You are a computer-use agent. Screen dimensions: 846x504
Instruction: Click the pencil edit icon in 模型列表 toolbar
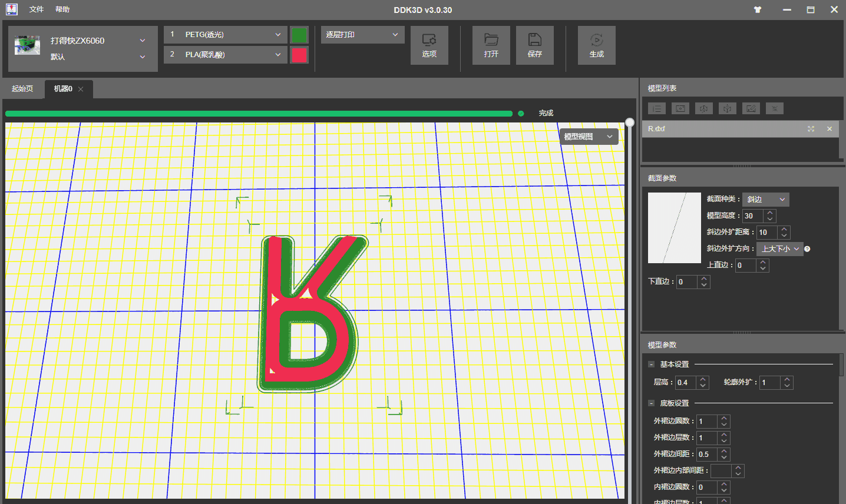tap(751, 108)
